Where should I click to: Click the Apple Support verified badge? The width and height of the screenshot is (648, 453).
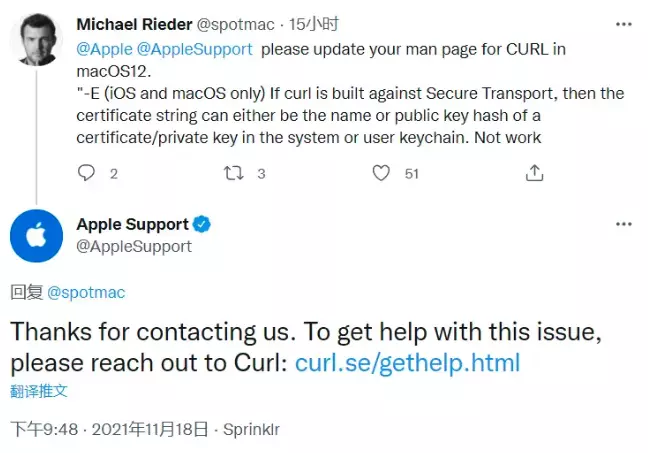[x=202, y=224]
